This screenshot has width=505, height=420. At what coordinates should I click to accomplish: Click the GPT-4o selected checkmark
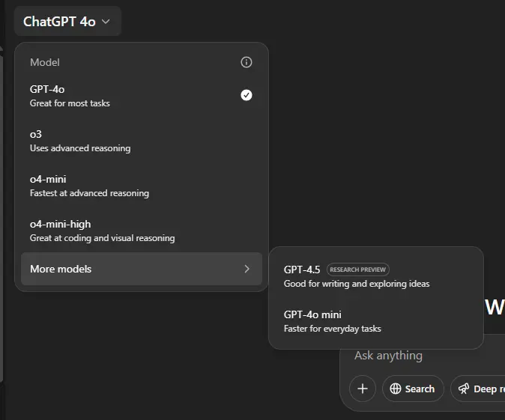pyautogui.click(x=247, y=95)
